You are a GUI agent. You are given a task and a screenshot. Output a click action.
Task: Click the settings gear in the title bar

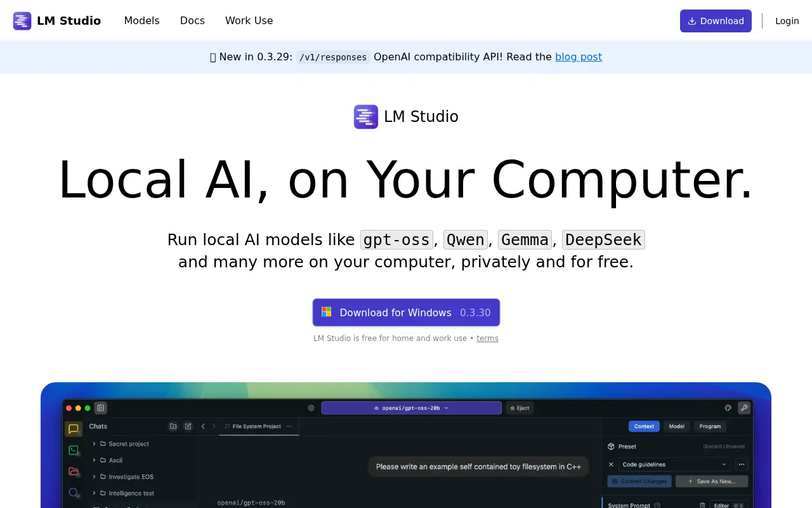311,408
